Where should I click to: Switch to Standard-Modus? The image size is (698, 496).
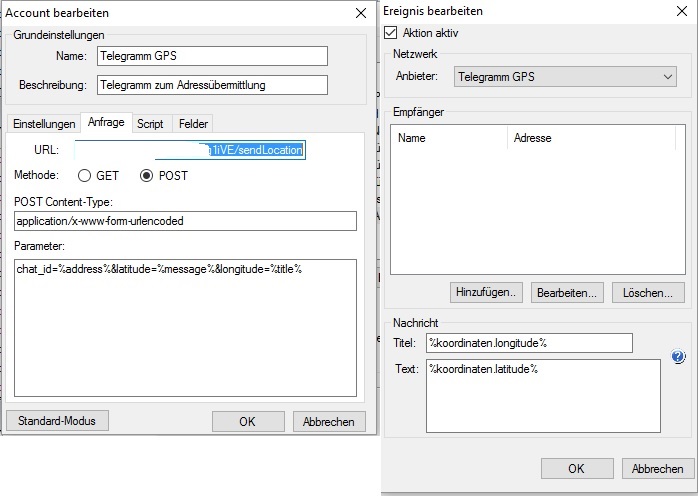pos(57,421)
